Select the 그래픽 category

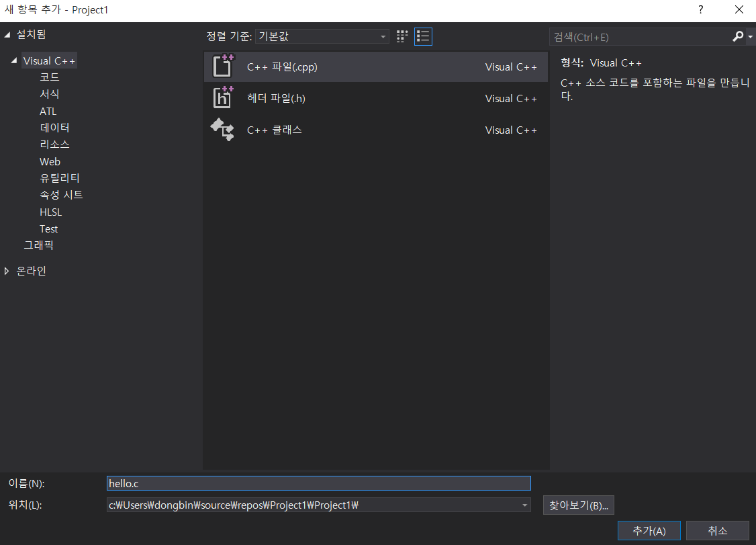[x=38, y=245]
